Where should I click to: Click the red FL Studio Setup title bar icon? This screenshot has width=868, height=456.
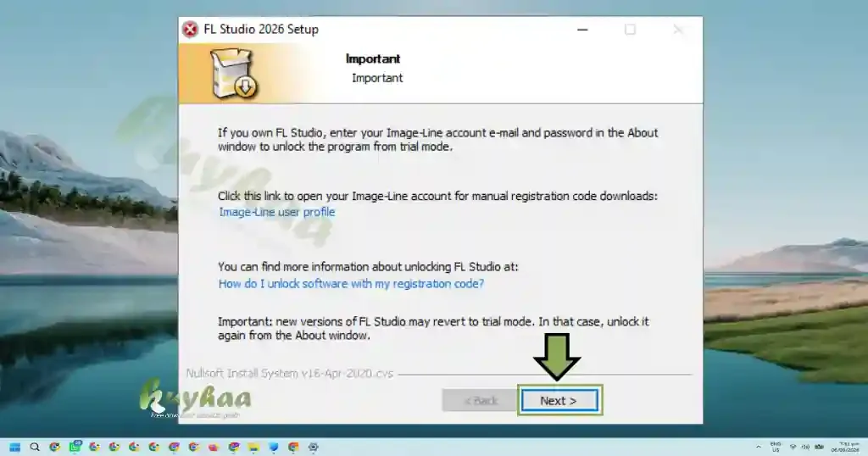tap(190, 30)
